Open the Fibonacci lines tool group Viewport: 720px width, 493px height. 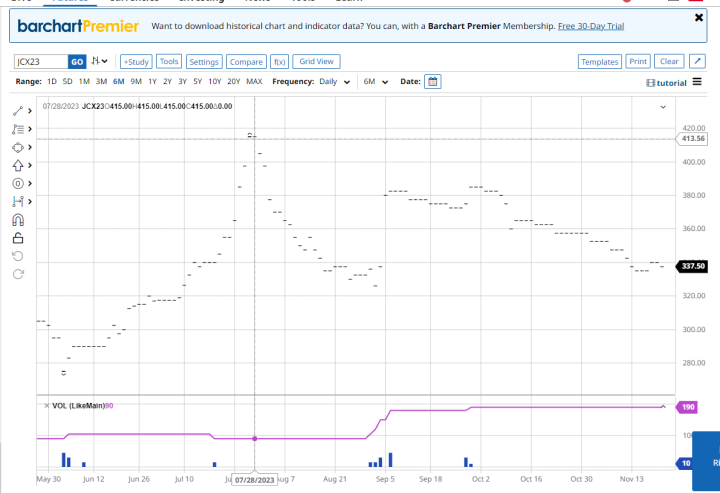coord(17,129)
